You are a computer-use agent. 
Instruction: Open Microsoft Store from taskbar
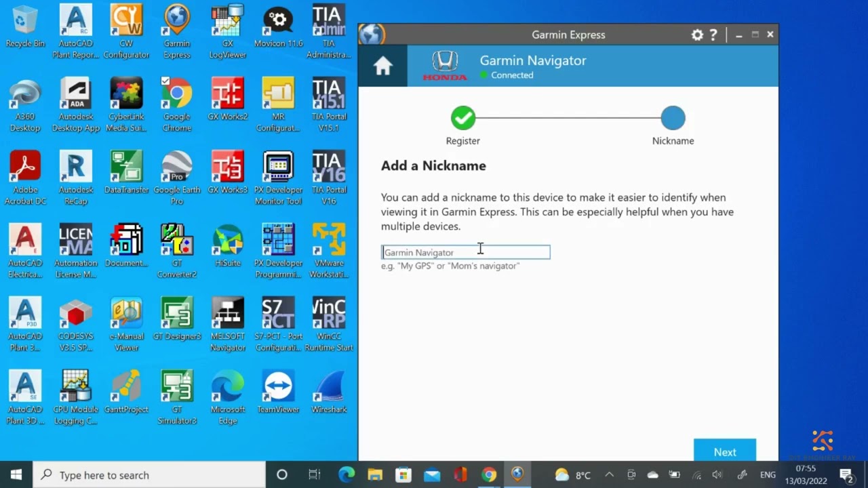click(403, 474)
